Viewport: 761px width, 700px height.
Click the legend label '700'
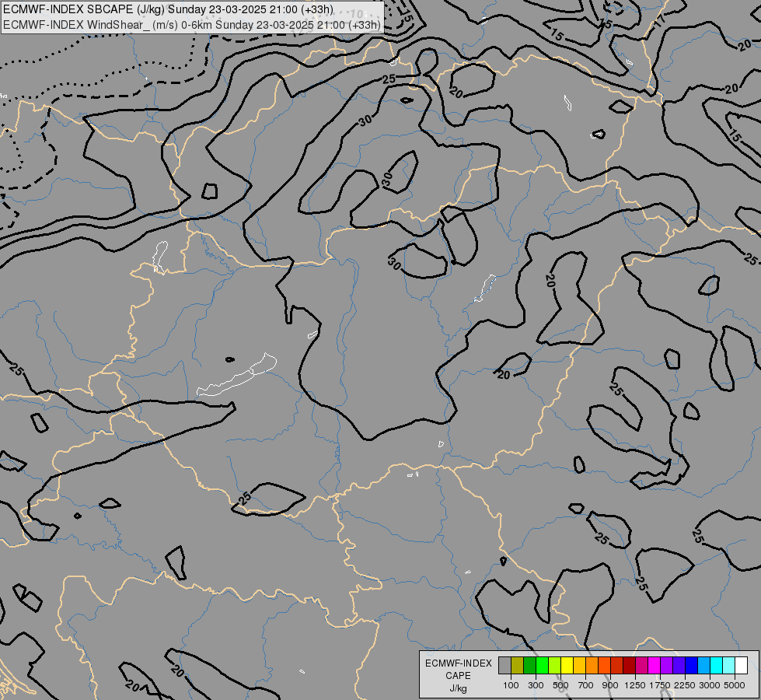pos(586,685)
